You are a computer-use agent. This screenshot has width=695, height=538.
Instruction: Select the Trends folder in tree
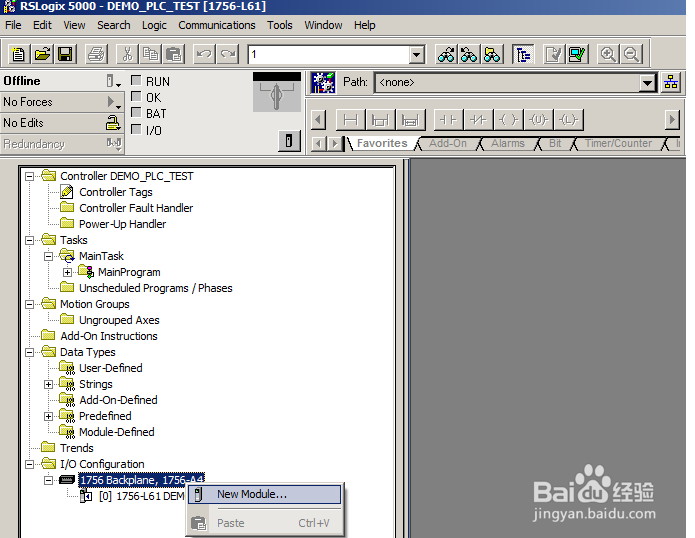tap(77, 448)
